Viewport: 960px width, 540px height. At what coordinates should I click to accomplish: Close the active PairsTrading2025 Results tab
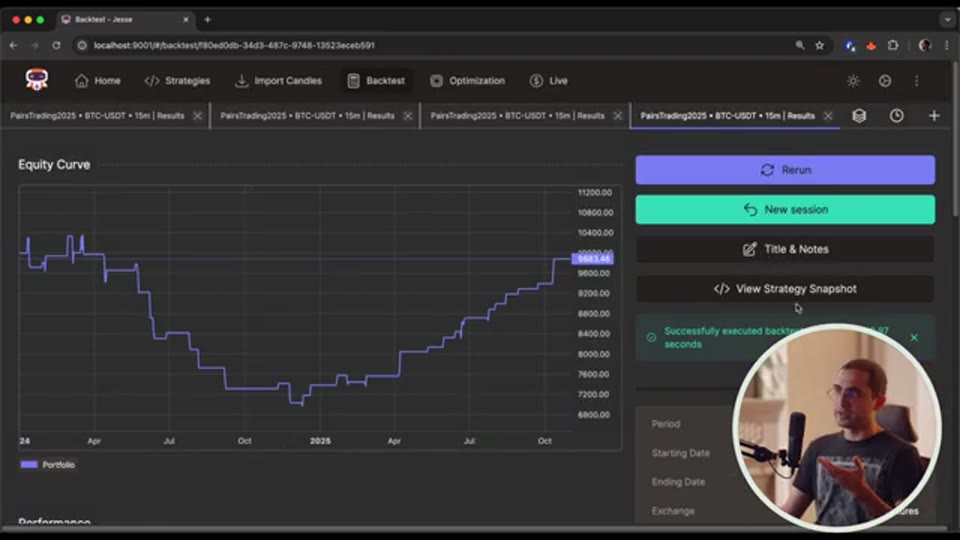click(x=828, y=116)
